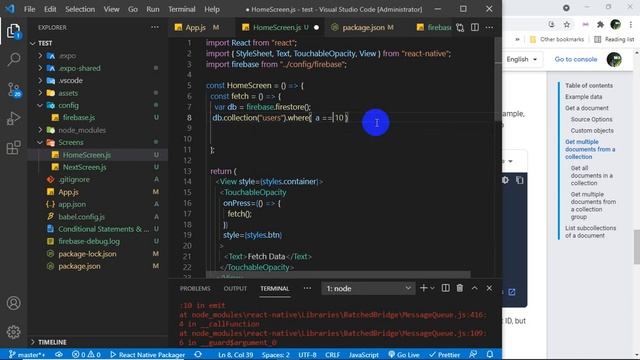640x360 pixels.
Task: Open the Explorer view in activity bar
Action: click(13, 31)
